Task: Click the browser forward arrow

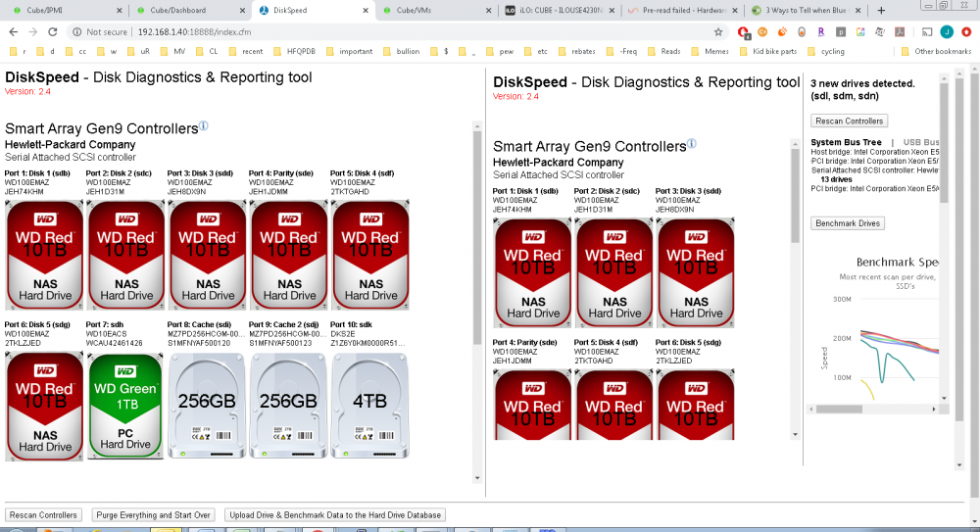Action: coord(32,32)
